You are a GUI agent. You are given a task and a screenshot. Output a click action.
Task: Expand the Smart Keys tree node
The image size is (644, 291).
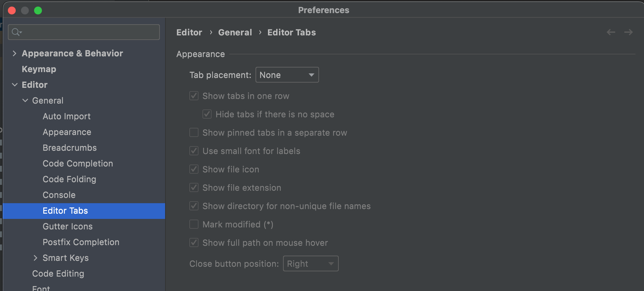(x=35, y=258)
